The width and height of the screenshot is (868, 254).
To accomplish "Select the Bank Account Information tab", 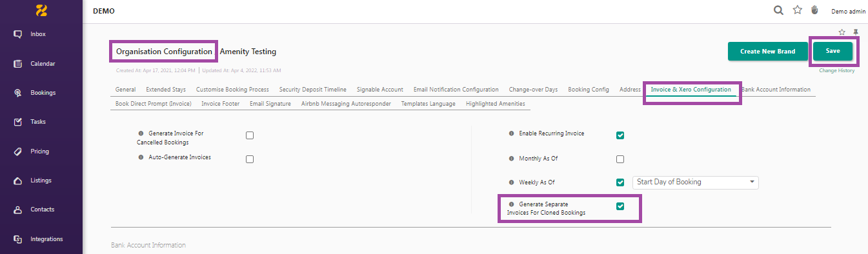I will [776, 90].
